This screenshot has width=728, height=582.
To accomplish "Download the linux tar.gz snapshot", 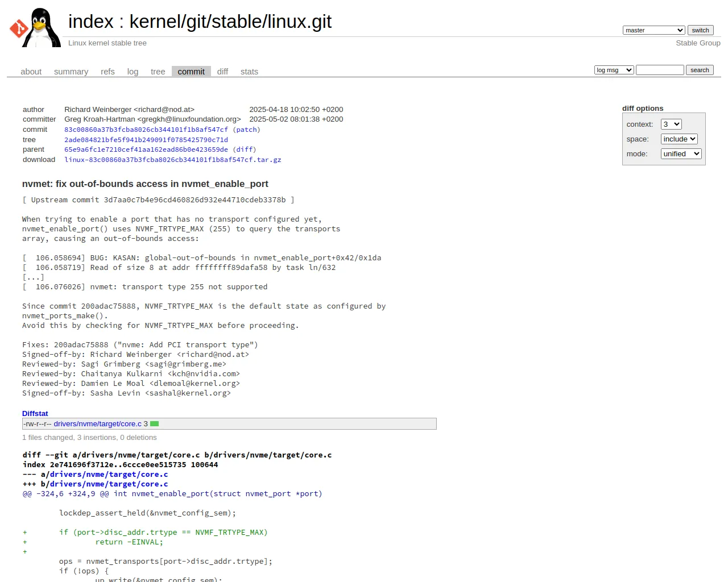I will point(173,160).
